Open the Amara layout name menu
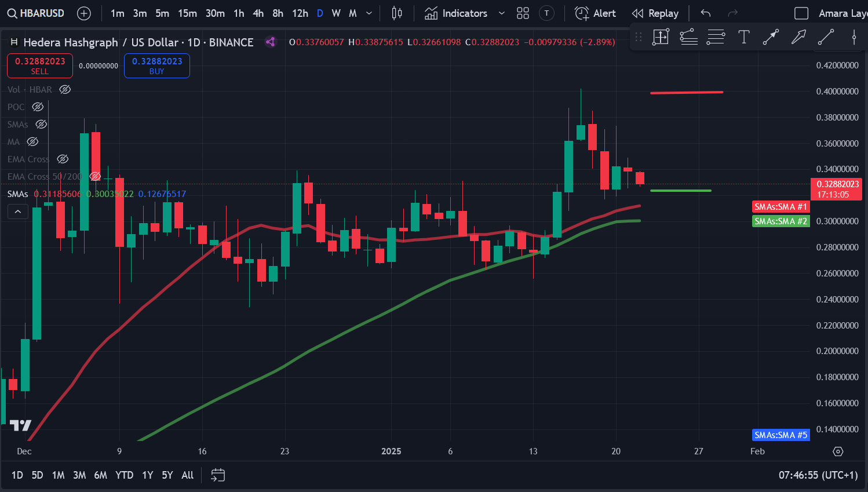This screenshot has height=492, width=868. coord(843,13)
